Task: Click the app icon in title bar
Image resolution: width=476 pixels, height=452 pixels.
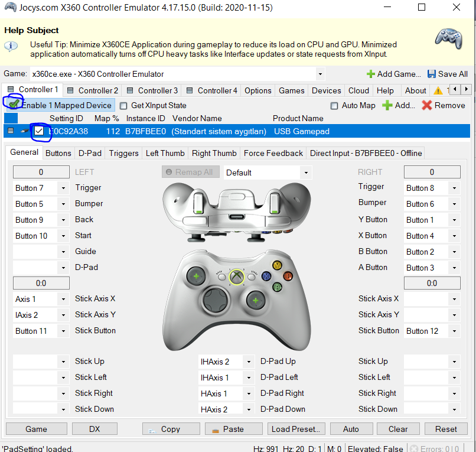Action: click(10, 7)
